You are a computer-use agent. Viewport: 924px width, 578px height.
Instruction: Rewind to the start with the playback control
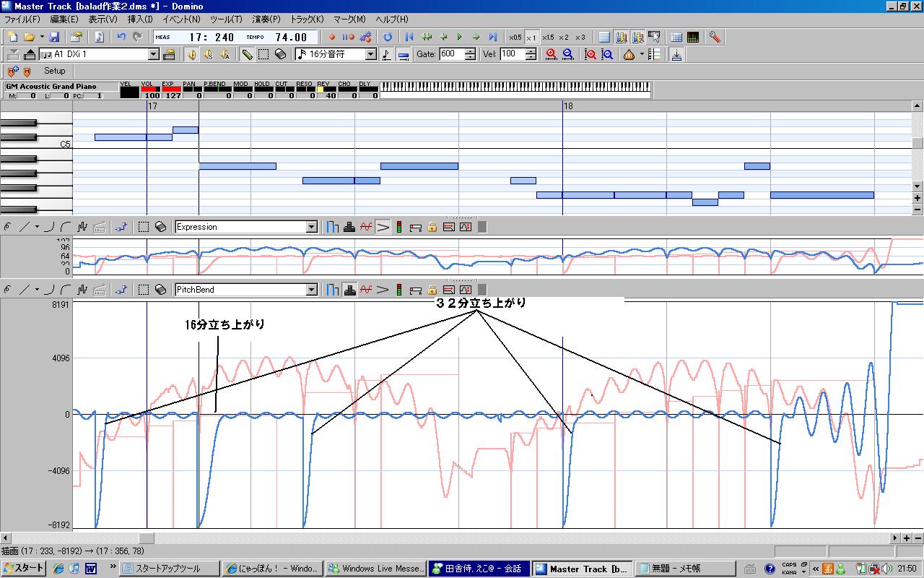click(x=409, y=37)
